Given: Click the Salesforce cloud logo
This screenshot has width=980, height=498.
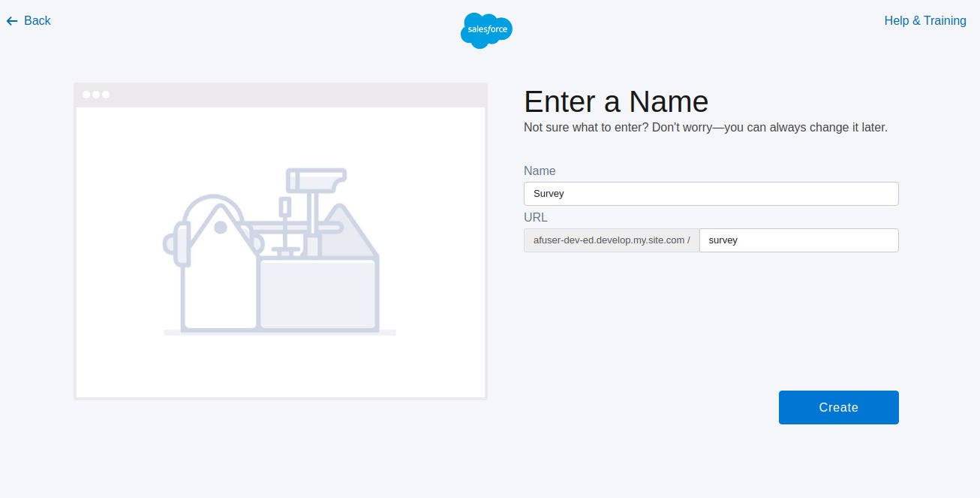Looking at the screenshot, I should pos(486,31).
